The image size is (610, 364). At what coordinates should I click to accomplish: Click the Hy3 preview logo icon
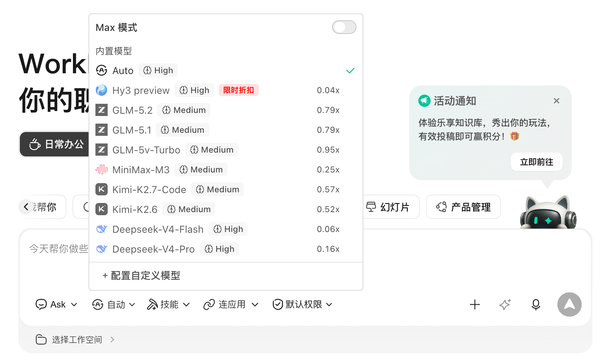tap(102, 90)
